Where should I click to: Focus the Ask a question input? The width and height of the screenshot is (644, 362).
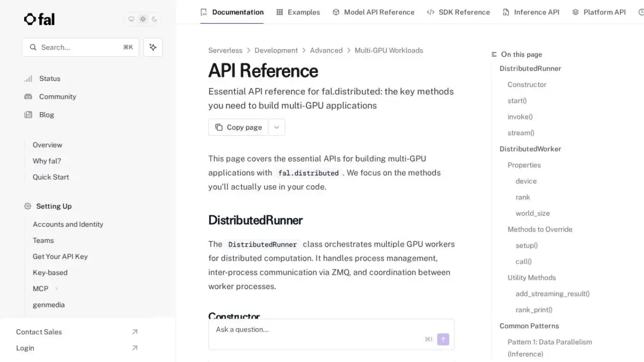pyautogui.click(x=332, y=334)
